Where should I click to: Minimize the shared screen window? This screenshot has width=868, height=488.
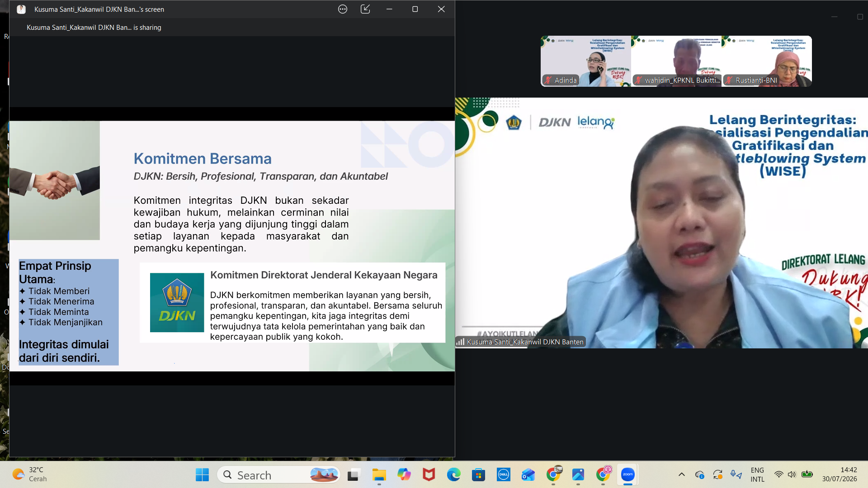pos(389,9)
